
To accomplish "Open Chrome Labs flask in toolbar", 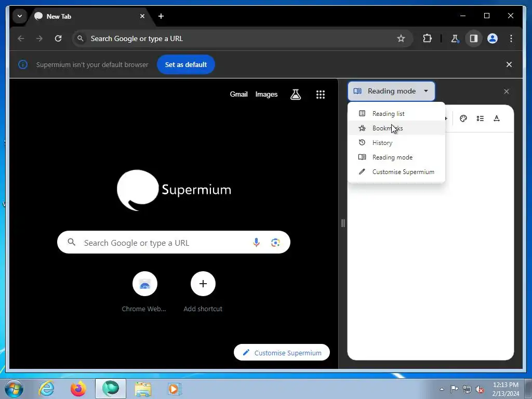I will click(455, 38).
